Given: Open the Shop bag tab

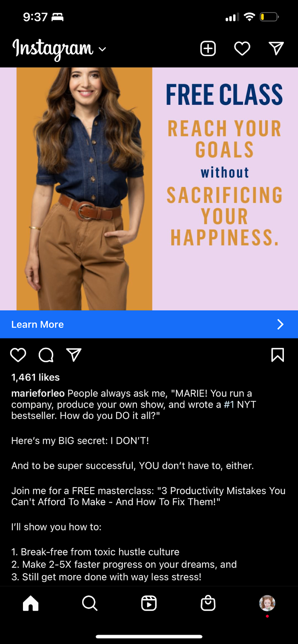Looking at the screenshot, I should pos(208,603).
